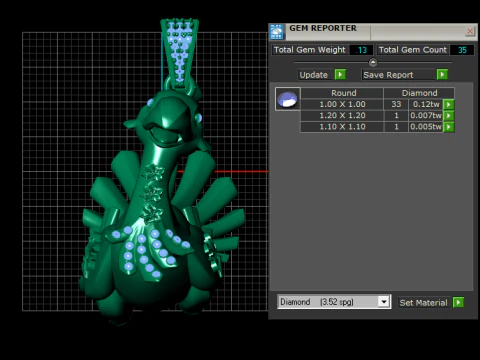
Task: Click the green arrow for 0.12tw row
Action: 449,104
